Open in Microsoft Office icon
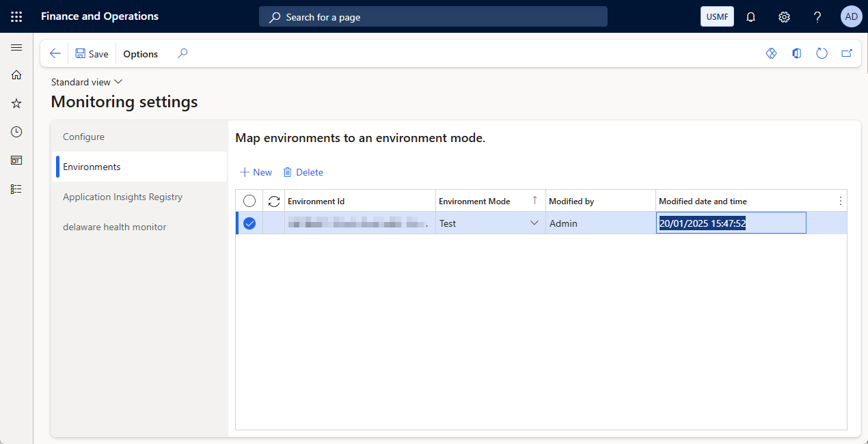This screenshot has height=444, width=868. coord(796,53)
